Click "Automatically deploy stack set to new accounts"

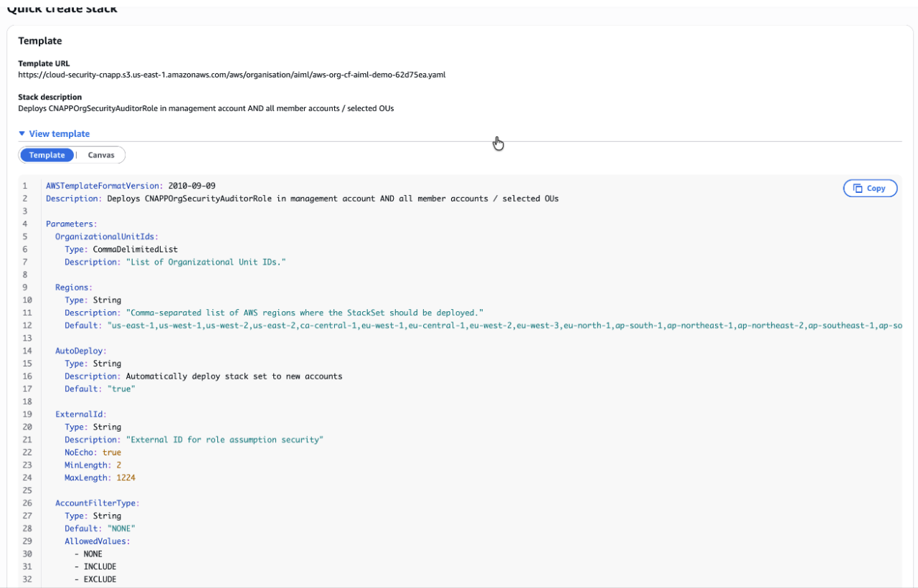[x=234, y=376]
